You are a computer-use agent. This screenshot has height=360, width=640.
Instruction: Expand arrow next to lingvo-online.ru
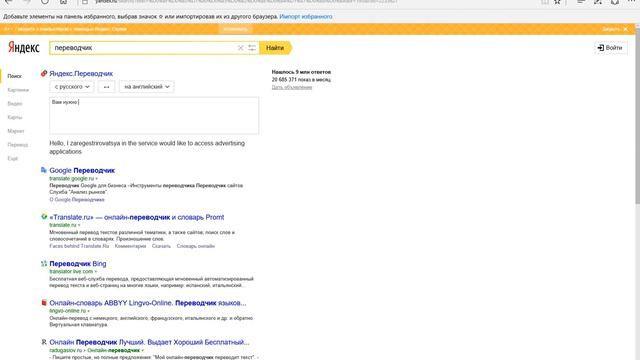point(88,311)
